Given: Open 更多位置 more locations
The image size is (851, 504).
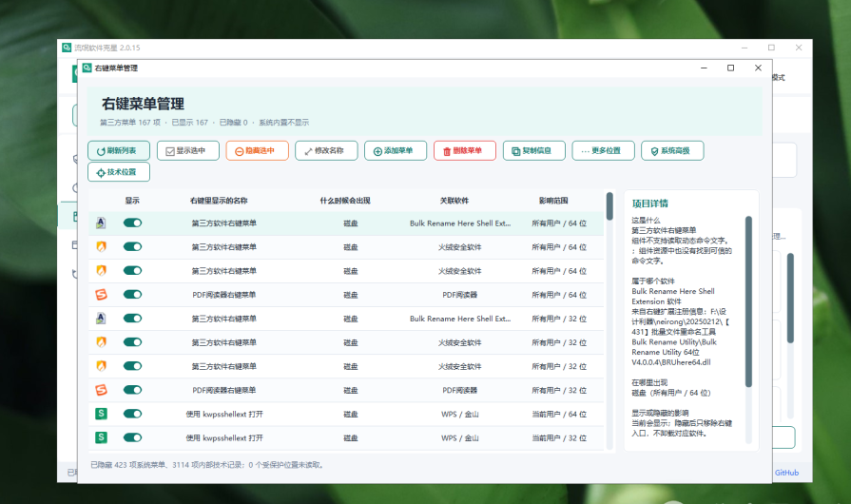Looking at the screenshot, I should point(603,151).
